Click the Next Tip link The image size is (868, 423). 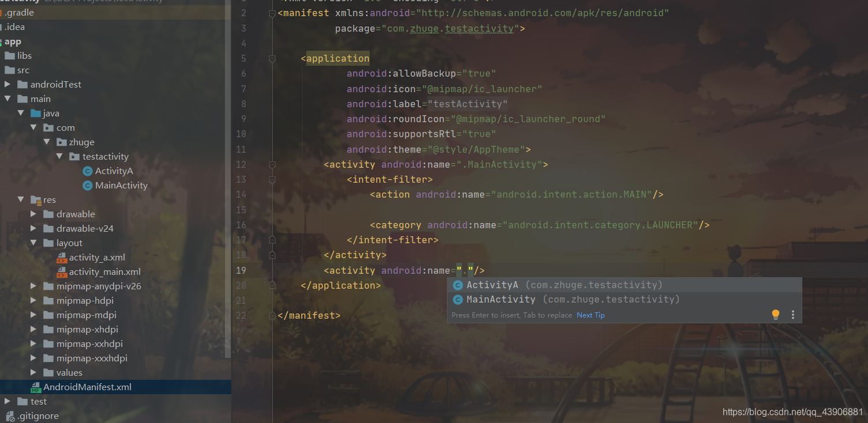pyautogui.click(x=591, y=315)
